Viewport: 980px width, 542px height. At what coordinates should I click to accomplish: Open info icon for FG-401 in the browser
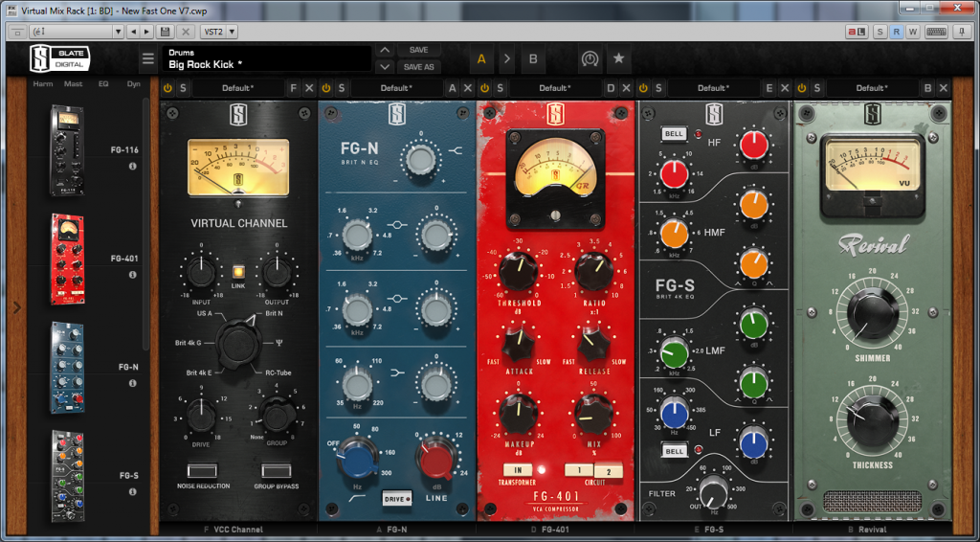132,275
